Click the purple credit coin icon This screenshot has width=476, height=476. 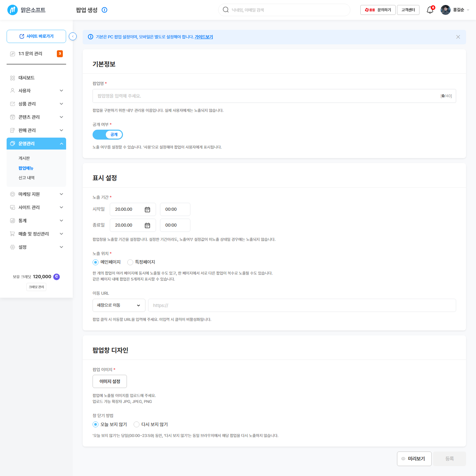[x=57, y=277]
